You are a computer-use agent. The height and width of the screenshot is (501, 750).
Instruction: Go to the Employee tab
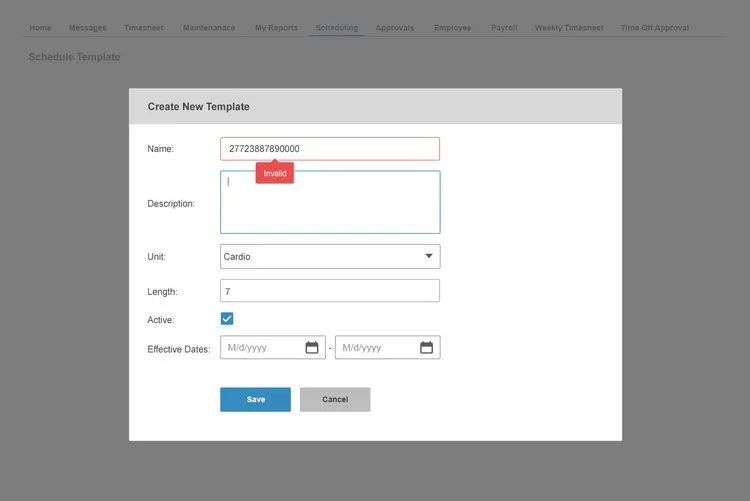click(452, 28)
